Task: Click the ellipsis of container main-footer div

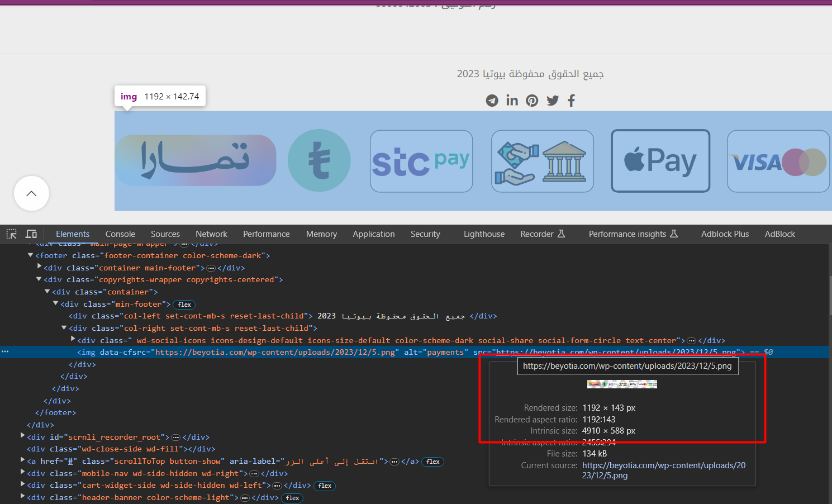Action: [x=211, y=268]
